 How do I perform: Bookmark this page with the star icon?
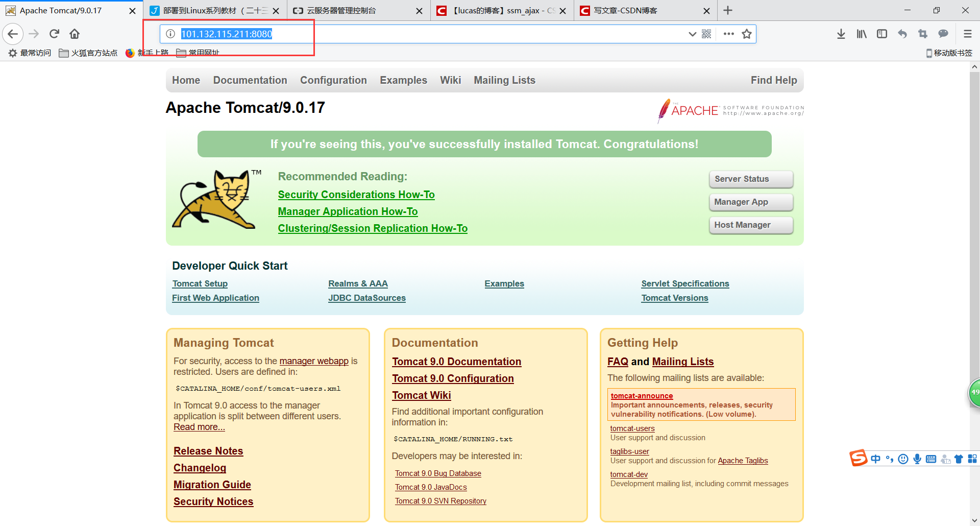747,34
